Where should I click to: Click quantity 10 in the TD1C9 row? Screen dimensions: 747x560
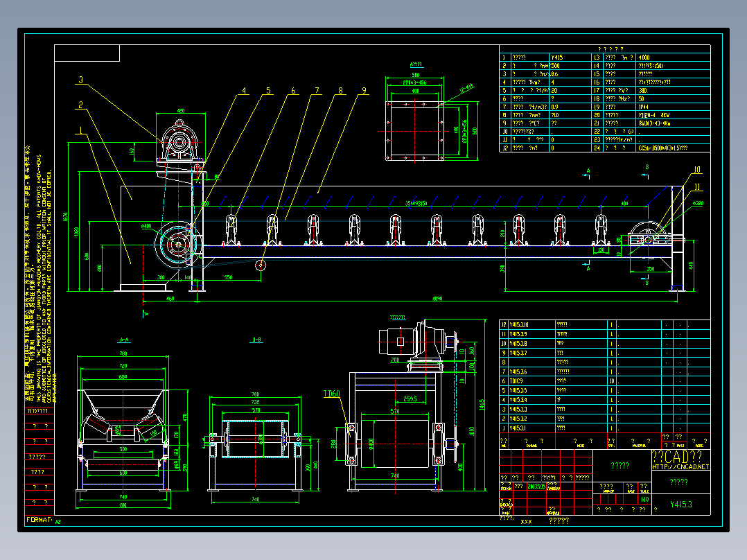pos(612,381)
